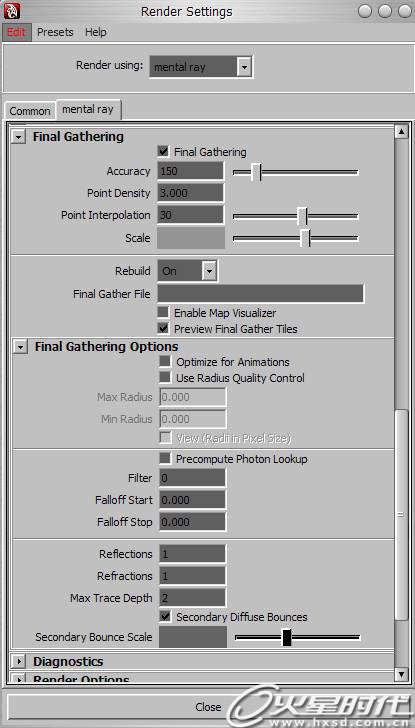Enable the Map Visualizer checkbox
The height and width of the screenshot is (728, 415).
click(x=163, y=312)
